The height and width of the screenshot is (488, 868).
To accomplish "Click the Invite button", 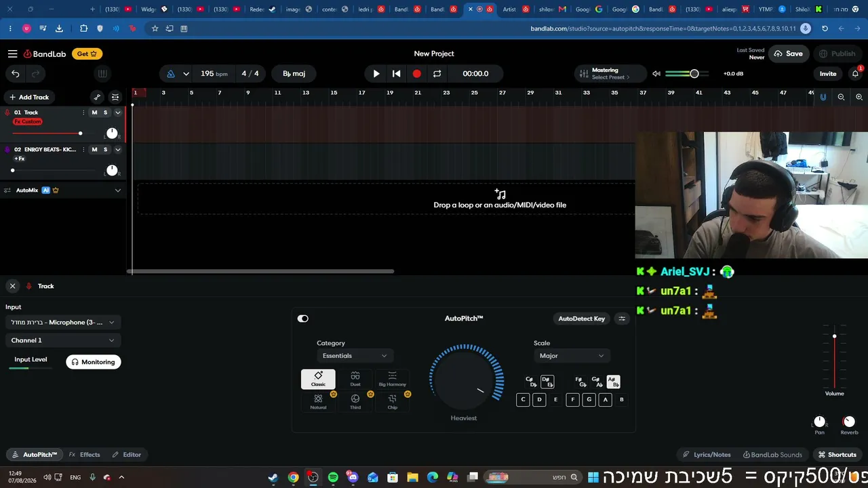I will click(828, 74).
